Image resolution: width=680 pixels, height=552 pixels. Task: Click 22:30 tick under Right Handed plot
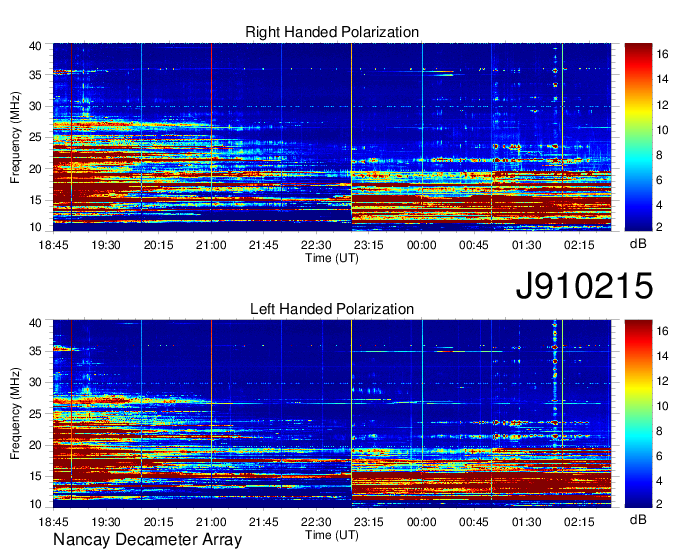316,245
